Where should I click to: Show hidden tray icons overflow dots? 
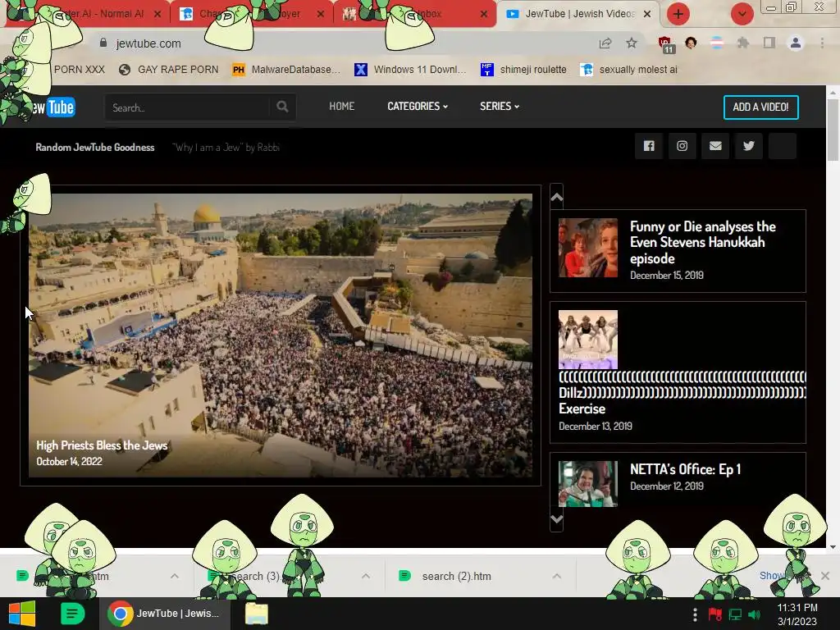pyautogui.click(x=695, y=614)
